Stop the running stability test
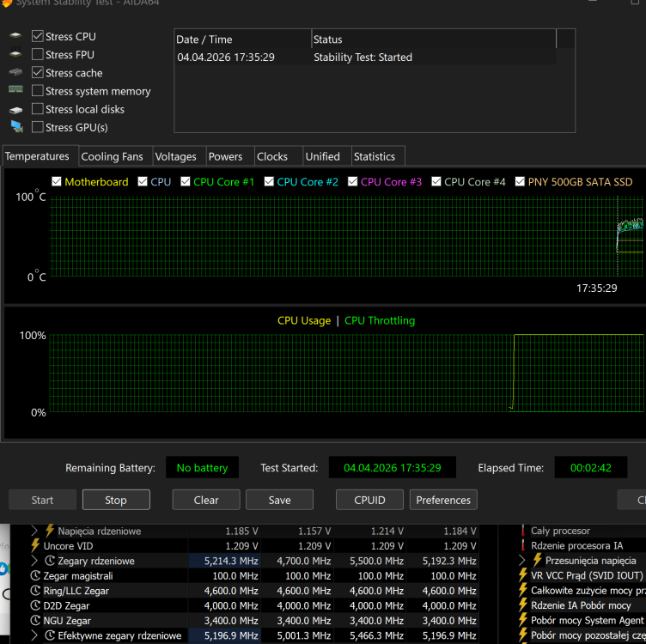This screenshot has width=646, height=644. [x=116, y=500]
